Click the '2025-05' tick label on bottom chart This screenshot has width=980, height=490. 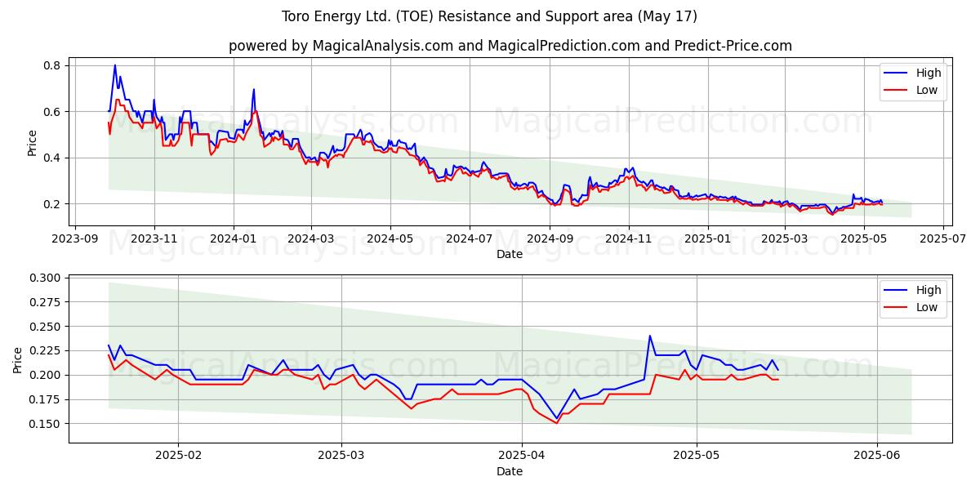(x=697, y=456)
